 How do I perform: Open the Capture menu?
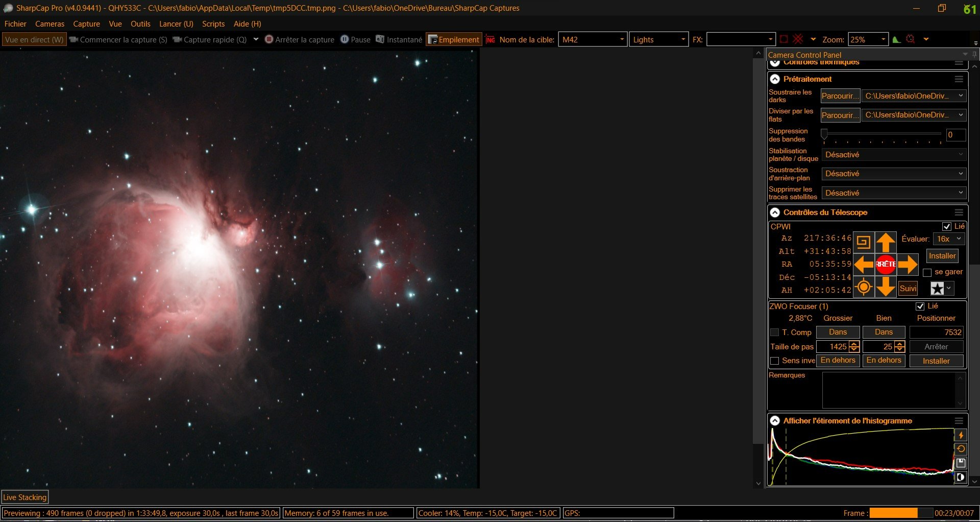(x=86, y=23)
